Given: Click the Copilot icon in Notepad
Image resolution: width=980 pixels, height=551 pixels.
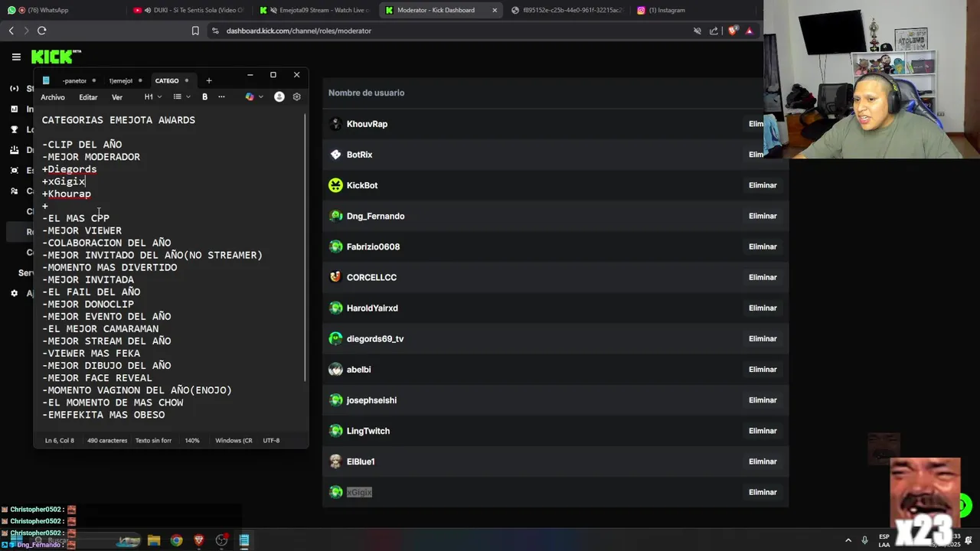Looking at the screenshot, I should pyautogui.click(x=249, y=97).
